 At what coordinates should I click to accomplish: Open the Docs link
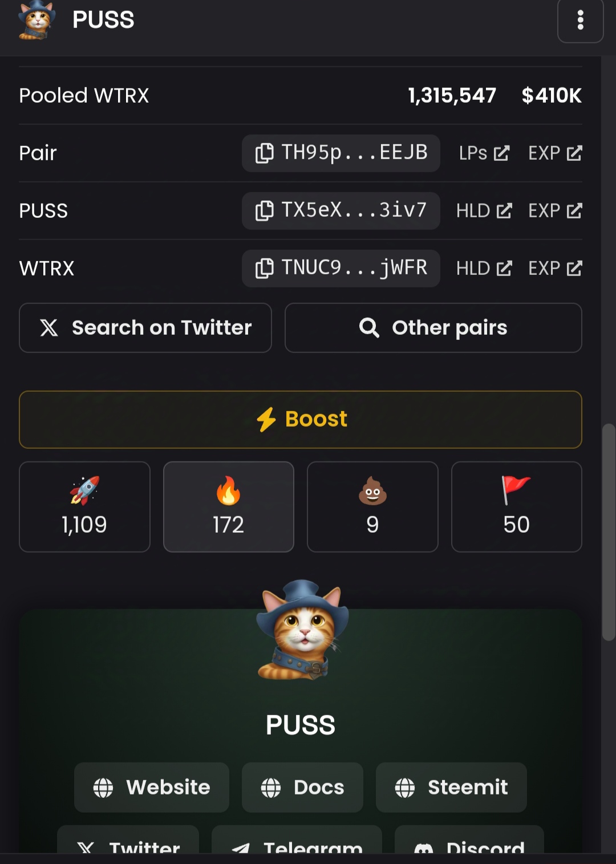pos(302,787)
